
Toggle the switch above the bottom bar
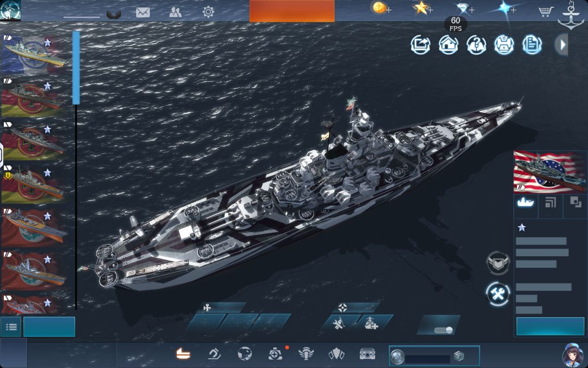443,330
